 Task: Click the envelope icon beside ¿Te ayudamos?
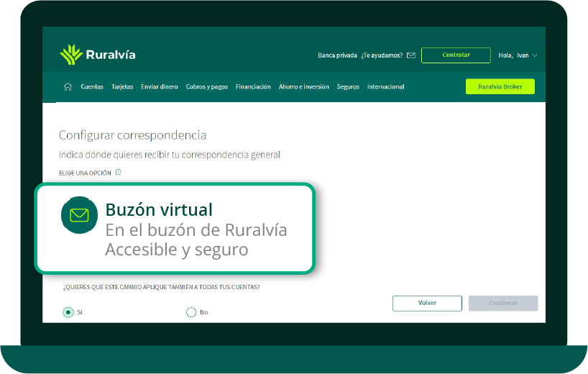click(411, 55)
